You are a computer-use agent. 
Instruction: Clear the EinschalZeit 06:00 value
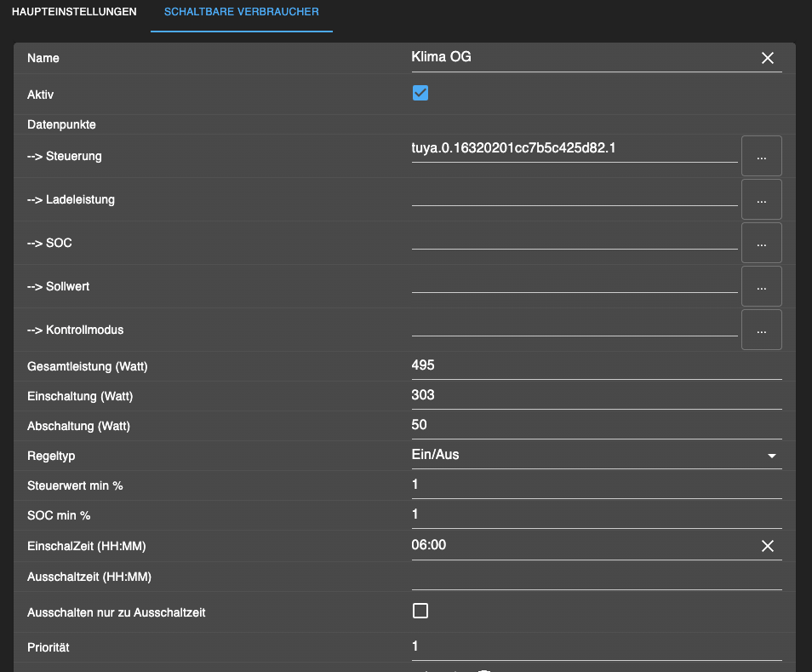[x=767, y=546]
